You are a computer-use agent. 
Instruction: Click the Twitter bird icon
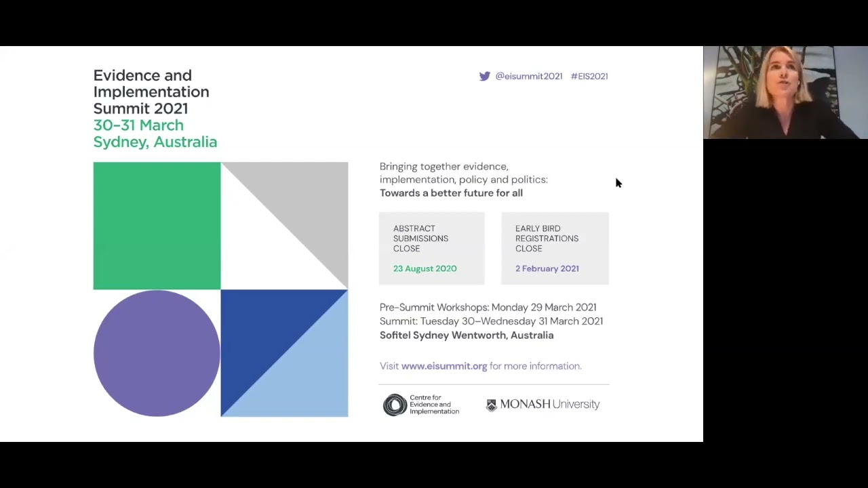[x=484, y=77]
